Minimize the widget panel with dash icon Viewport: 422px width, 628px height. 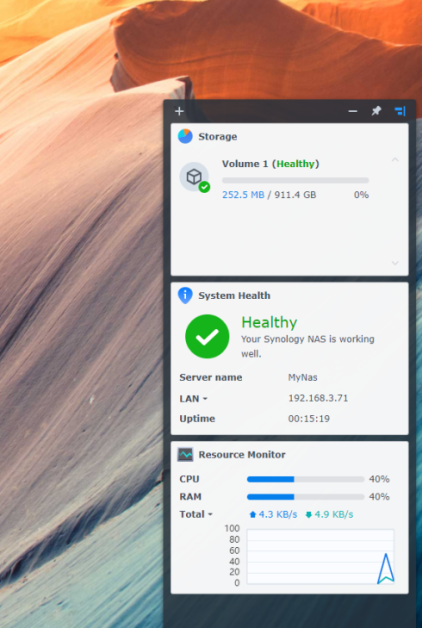(x=353, y=111)
